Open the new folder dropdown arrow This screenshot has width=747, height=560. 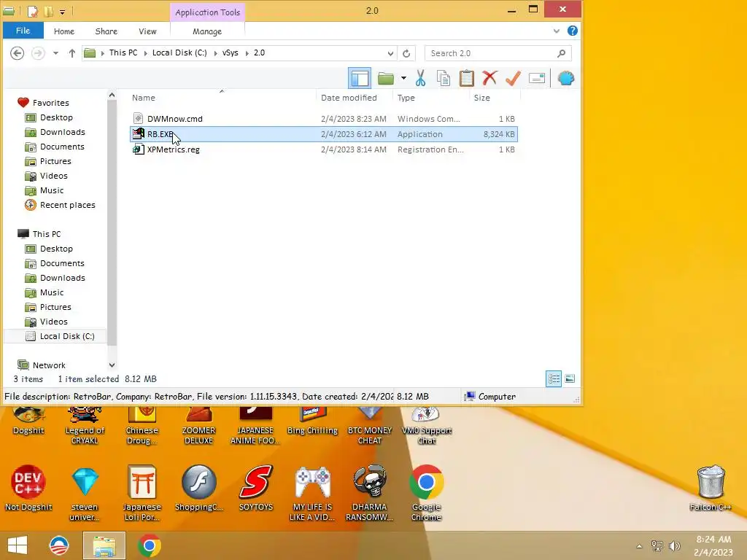(x=403, y=78)
